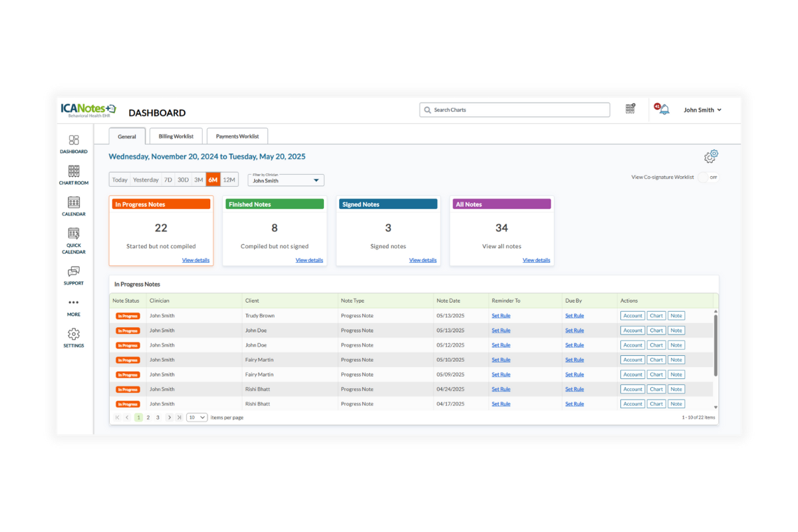
Task: Click the '1 - 10 of 22 items' text
Action: coord(698,418)
